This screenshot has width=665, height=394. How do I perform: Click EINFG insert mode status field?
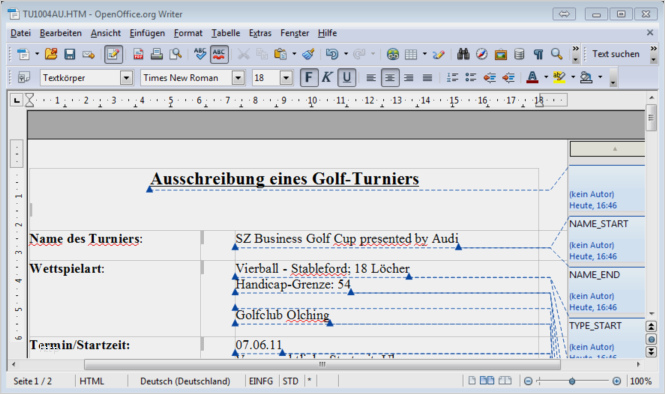(261, 381)
